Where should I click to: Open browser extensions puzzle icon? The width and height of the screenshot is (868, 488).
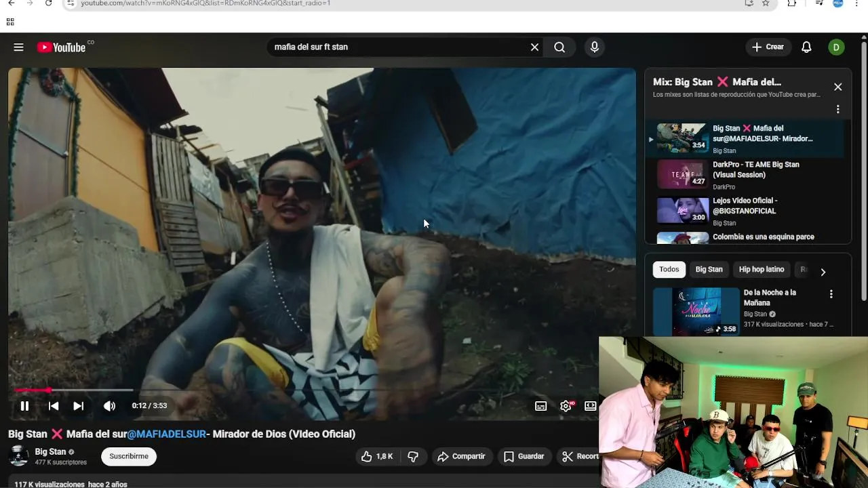tap(792, 3)
